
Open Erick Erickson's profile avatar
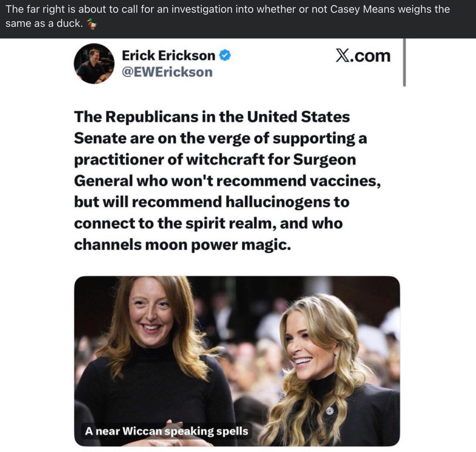click(x=94, y=64)
